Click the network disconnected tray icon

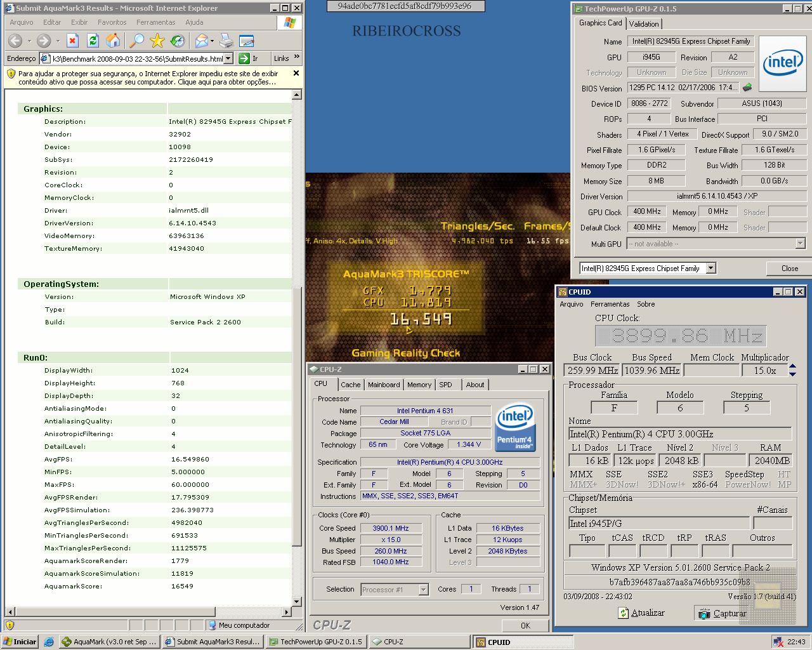(778, 642)
